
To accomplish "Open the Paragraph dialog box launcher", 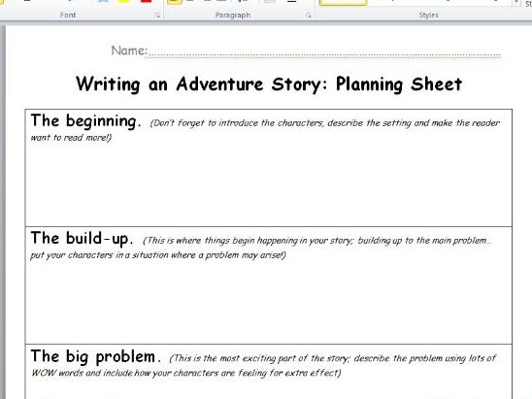I will point(308,16).
